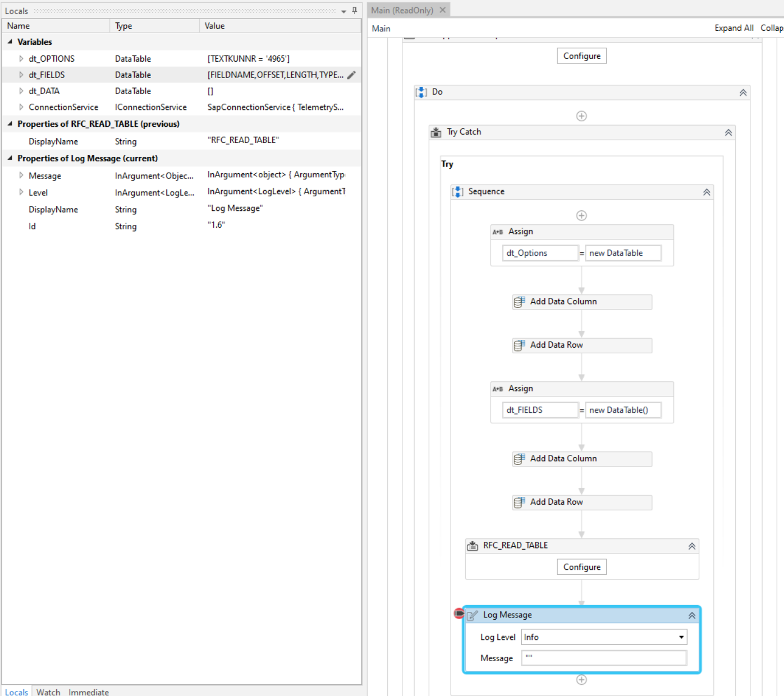The height and width of the screenshot is (696, 784).
Task: Click the A+B icon on the dt_Options Assign activity
Action: [497, 231]
